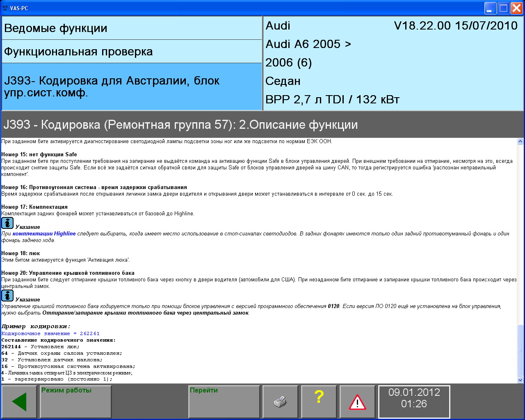
Task: Click the green back arrow button
Action: [x=20, y=402]
